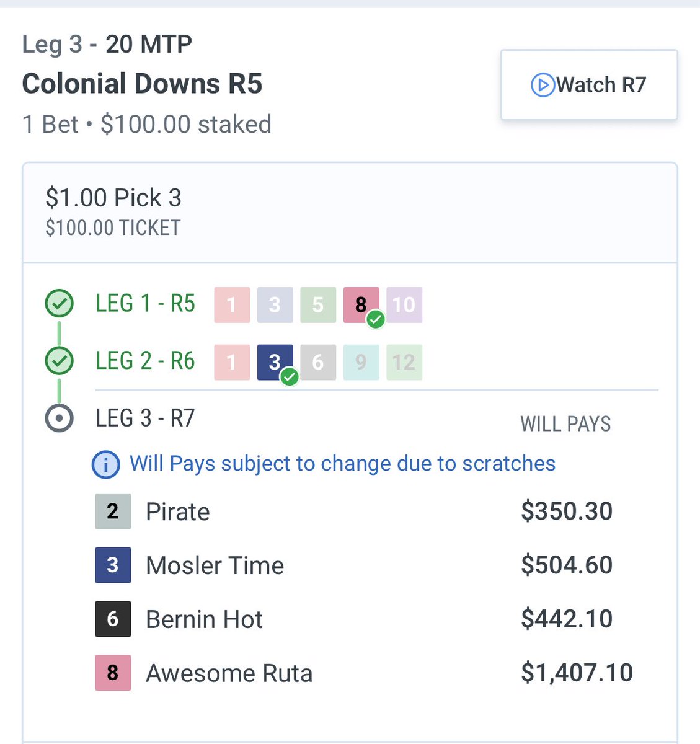Open the LEG 3 - R7 label

click(145, 418)
